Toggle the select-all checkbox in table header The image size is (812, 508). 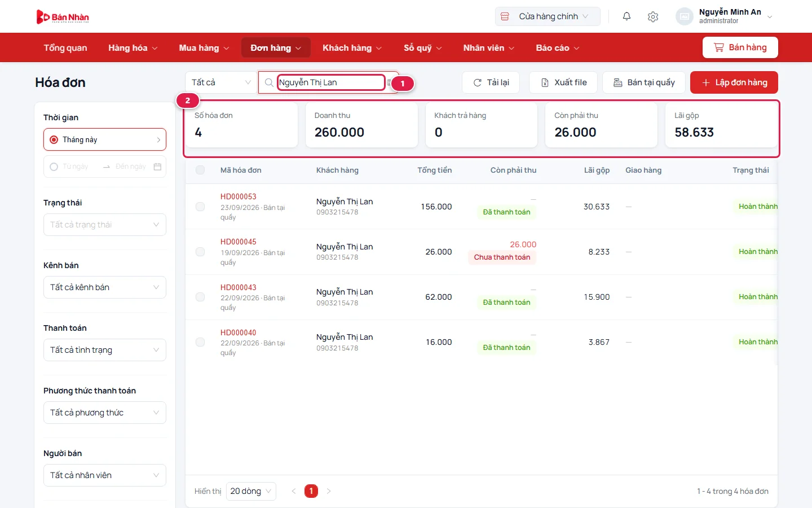(200, 170)
